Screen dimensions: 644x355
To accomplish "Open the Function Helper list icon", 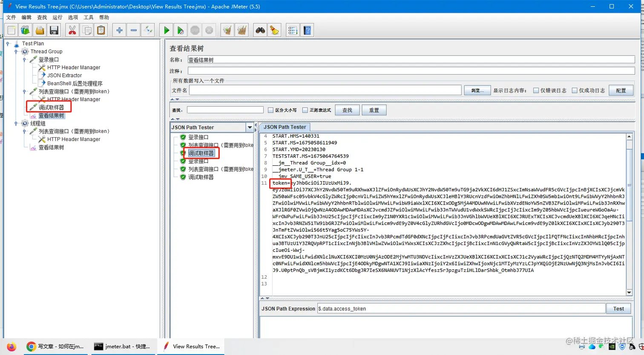I will pyautogui.click(x=293, y=30).
